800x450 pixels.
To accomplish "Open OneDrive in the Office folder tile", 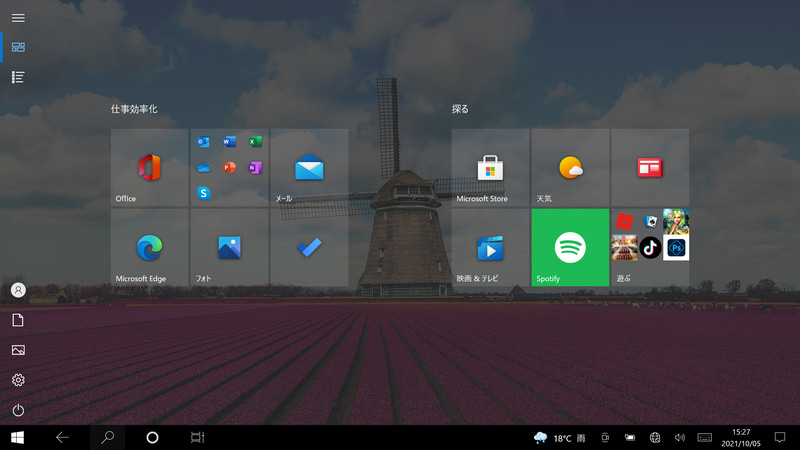I will 204,168.
